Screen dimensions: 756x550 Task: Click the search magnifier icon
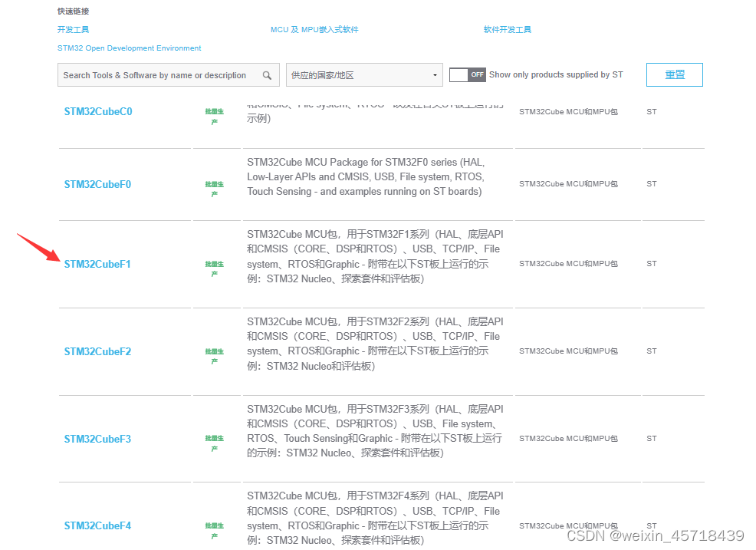click(267, 75)
